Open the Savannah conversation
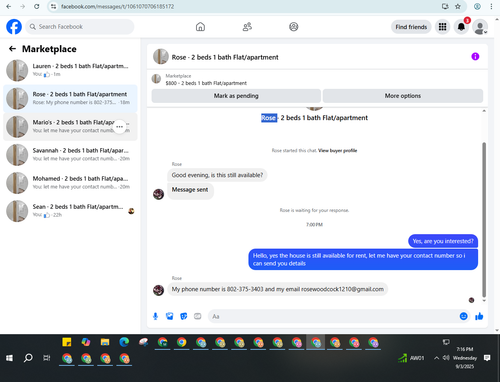This screenshot has height=382, width=500. click(x=70, y=155)
